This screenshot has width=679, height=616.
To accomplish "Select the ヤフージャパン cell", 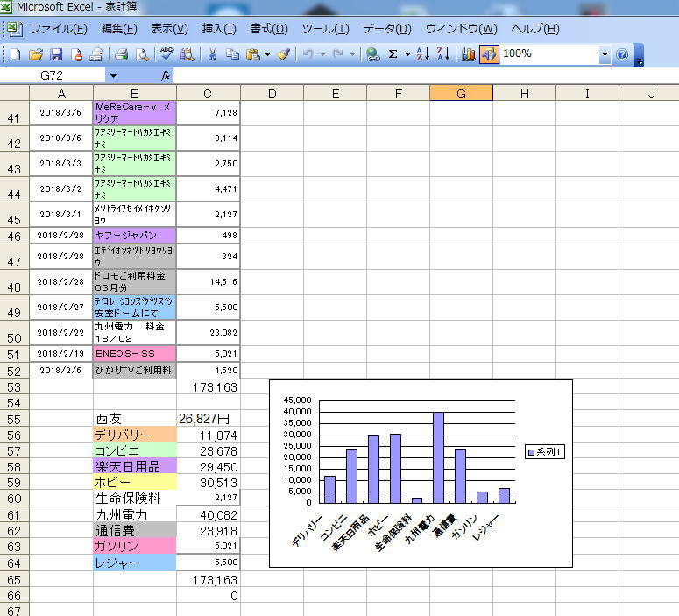I will tap(135, 235).
